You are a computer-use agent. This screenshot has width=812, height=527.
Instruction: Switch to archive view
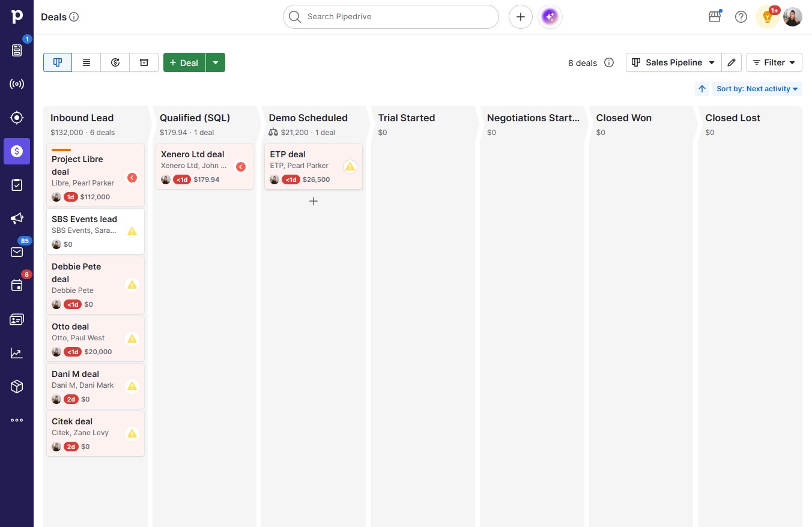click(x=144, y=62)
